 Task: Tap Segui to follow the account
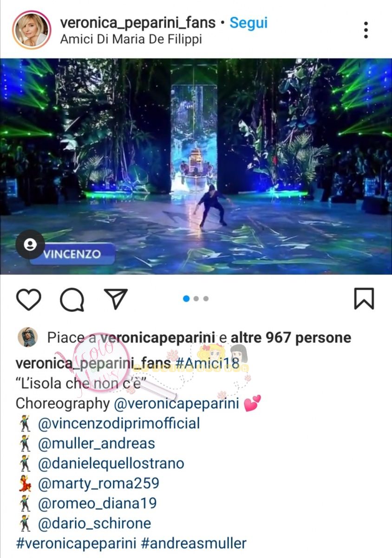(x=249, y=22)
